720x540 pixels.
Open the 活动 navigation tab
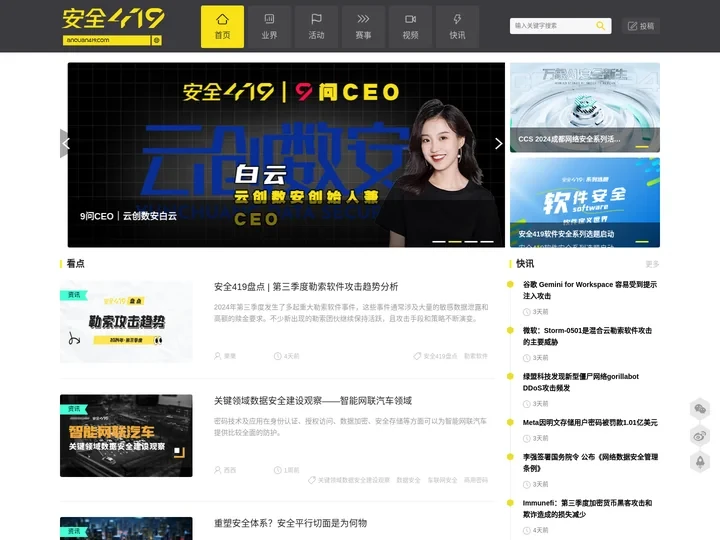[316, 27]
